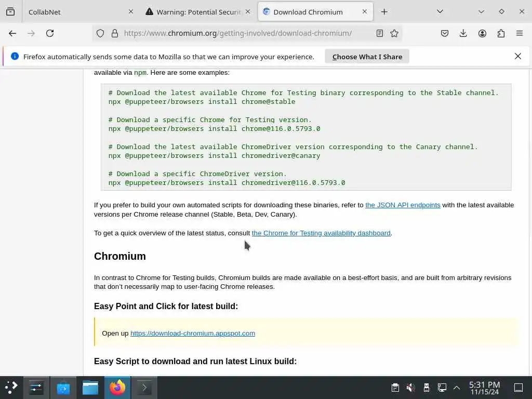Open the clock showing 5:31 PM
Image resolution: width=532 pixels, height=399 pixels.
(x=484, y=388)
